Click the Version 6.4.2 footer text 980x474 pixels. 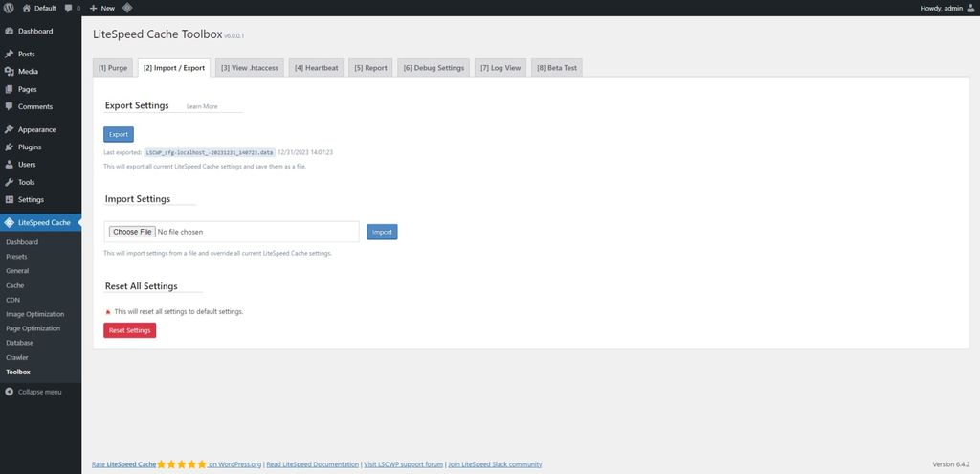click(950, 464)
